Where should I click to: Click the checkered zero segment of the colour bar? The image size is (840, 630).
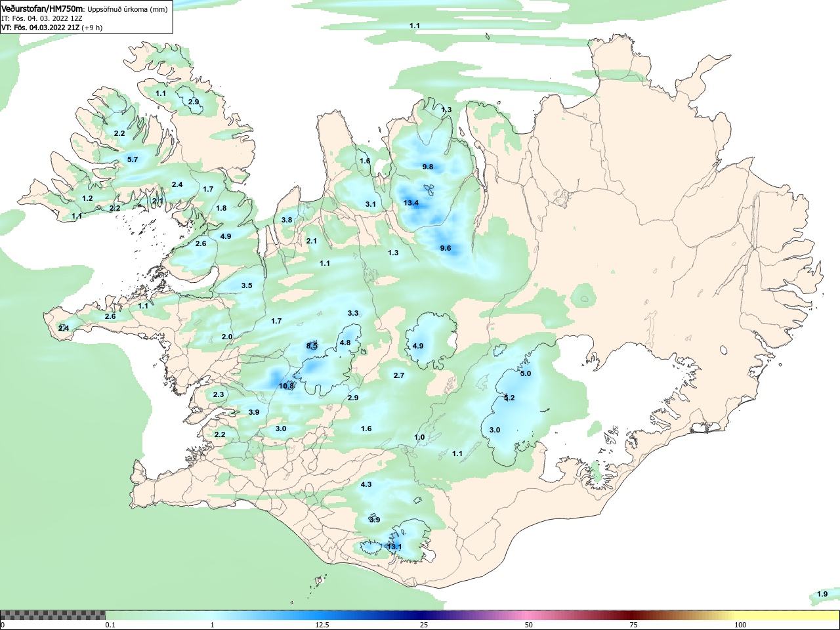52,616
